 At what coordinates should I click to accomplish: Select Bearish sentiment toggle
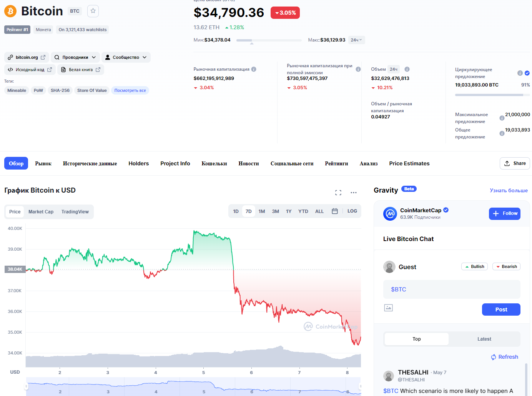pos(506,266)
